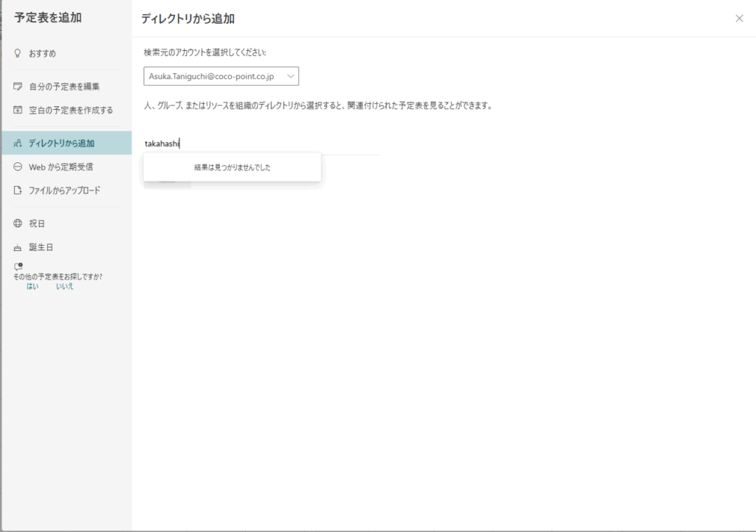Click the search field containing takahashi
This screenshot has width=756, height=532.
262,144
